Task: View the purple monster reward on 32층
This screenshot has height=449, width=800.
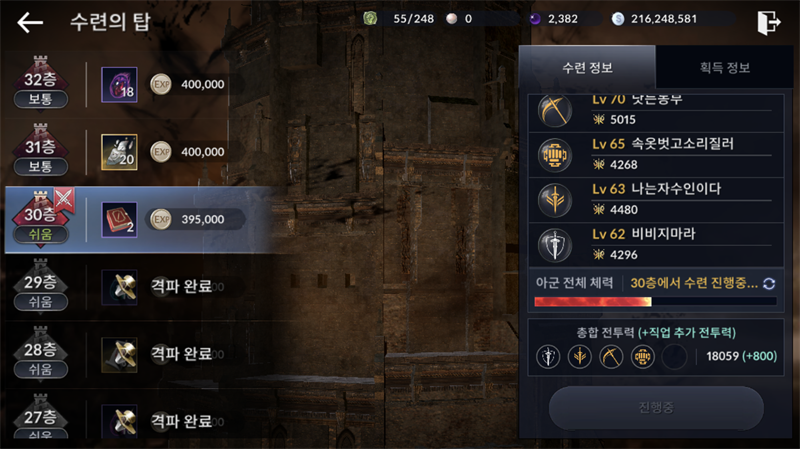Action: pos(119,85)
